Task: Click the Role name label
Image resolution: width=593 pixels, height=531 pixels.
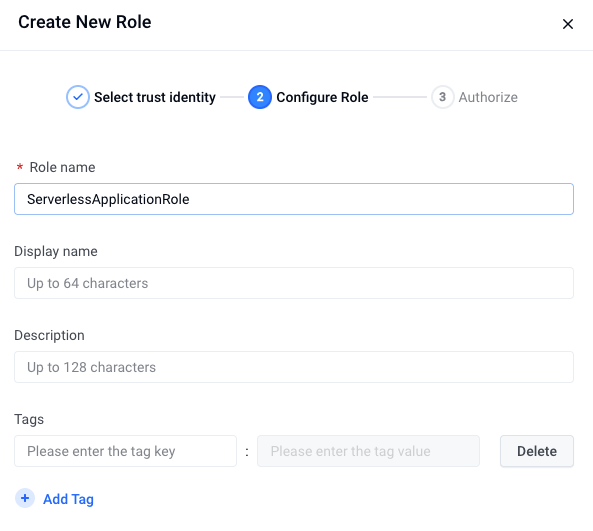Action: point(62,167)
